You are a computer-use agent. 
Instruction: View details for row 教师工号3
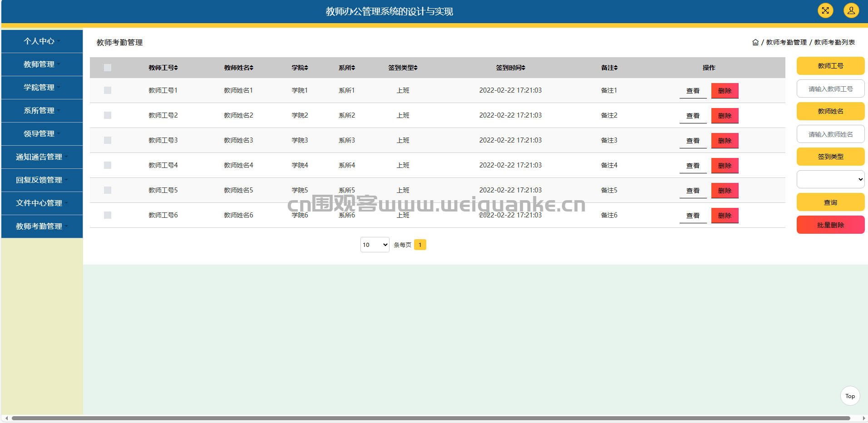[693, 141]
